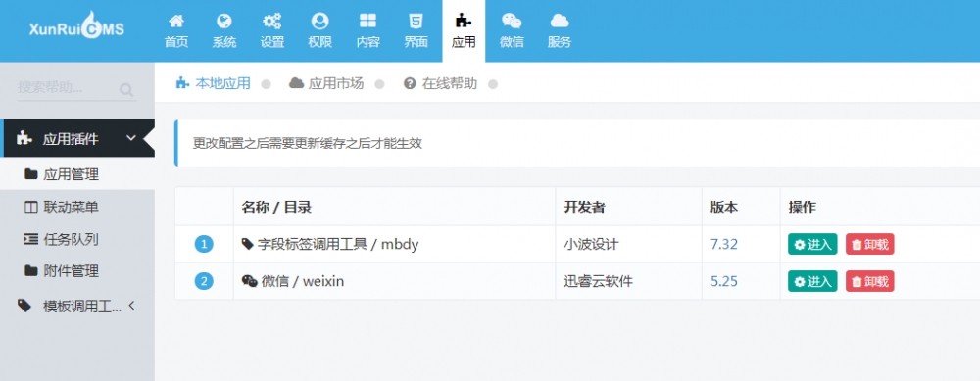Open 应用管理 in the sidebar

[x=77, y=174]
